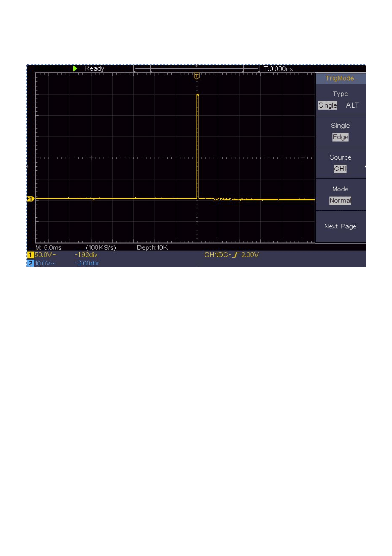Click the waveform memory position bar
Viewport: 392px width, 556px height.
coord(197,68)
